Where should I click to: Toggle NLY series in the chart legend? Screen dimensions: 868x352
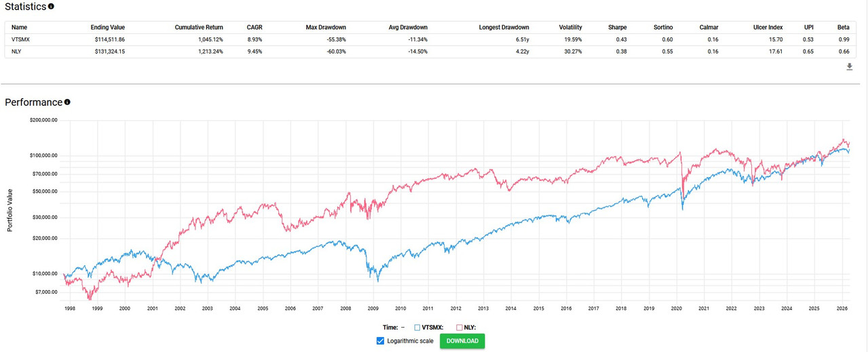(x=466, y=327)
